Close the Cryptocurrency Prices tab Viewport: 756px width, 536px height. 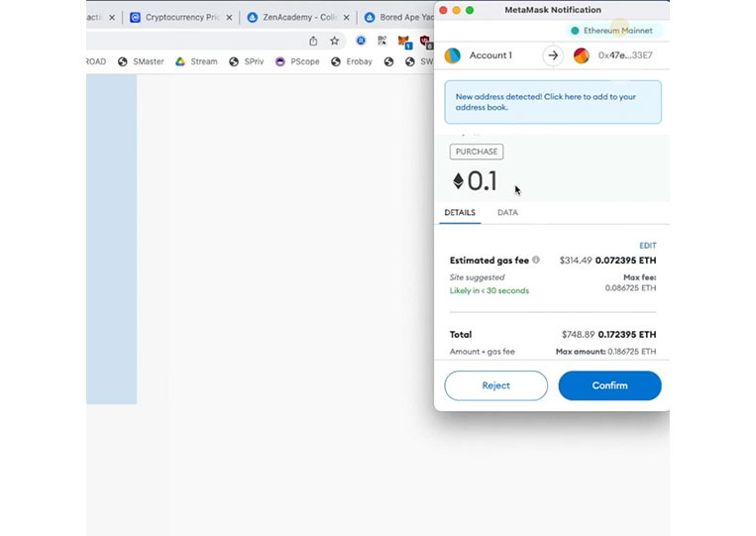click(229, 18)
